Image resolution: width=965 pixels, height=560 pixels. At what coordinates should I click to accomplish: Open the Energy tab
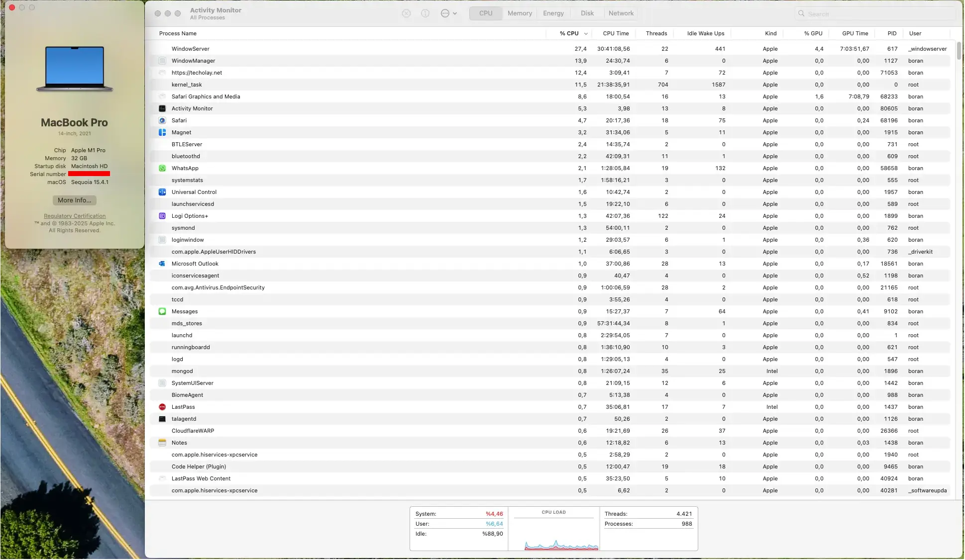(553, 13)
